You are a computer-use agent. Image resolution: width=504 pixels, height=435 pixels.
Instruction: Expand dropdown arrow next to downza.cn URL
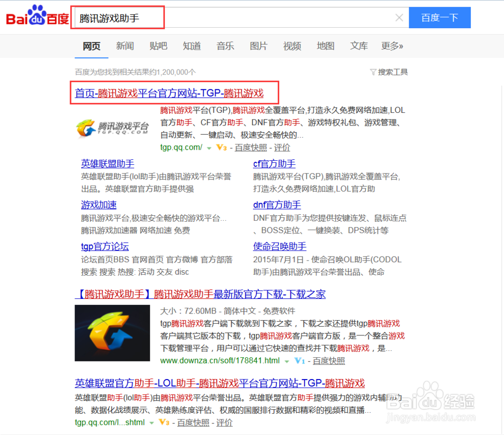click(x=286, y=361)
